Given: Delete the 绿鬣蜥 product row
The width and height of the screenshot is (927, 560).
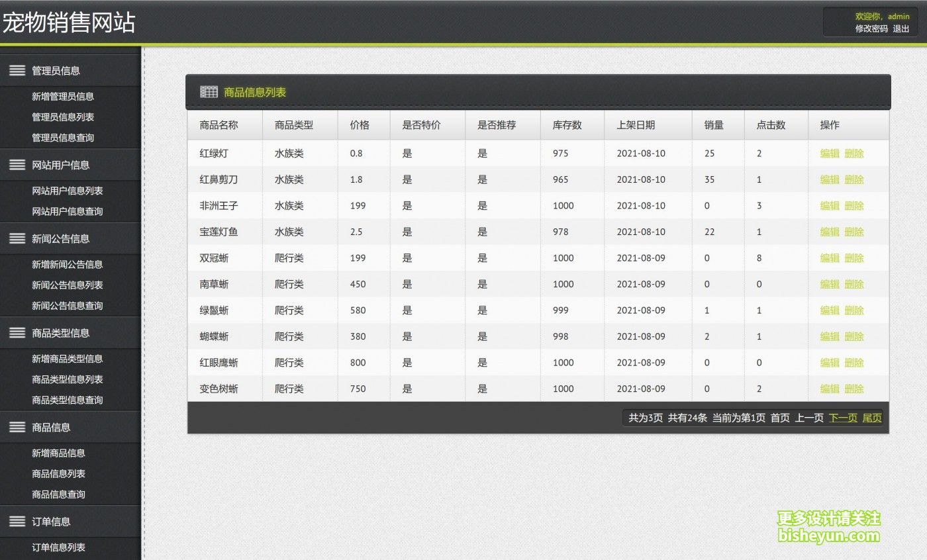Looking at the screenshot, I should (854, 310).
